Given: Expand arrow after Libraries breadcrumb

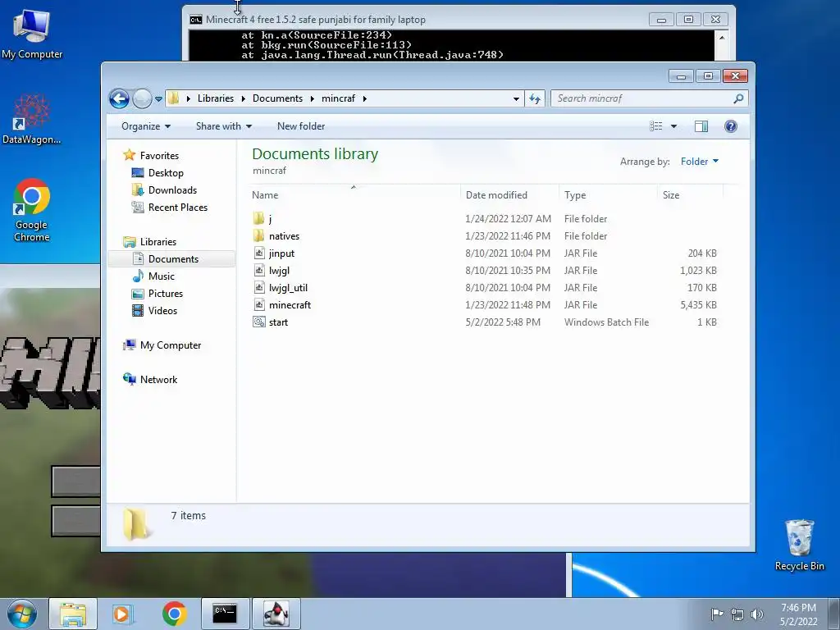Looking at the screenshot, I should coord(243,98).
